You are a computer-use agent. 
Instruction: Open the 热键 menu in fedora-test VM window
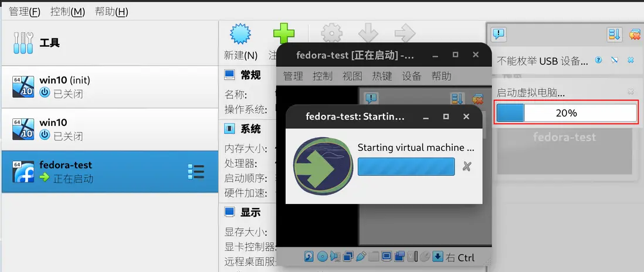[382, 76]
